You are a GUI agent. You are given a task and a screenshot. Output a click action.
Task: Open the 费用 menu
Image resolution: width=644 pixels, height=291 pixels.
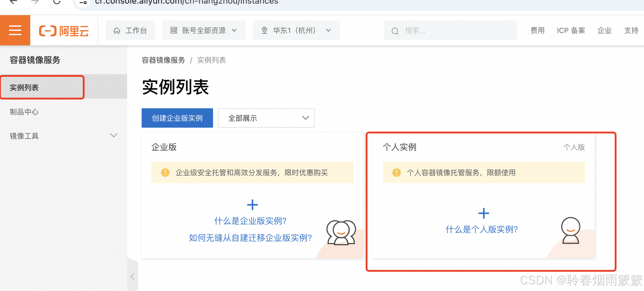pyautogui.click(x=537, y=31)
